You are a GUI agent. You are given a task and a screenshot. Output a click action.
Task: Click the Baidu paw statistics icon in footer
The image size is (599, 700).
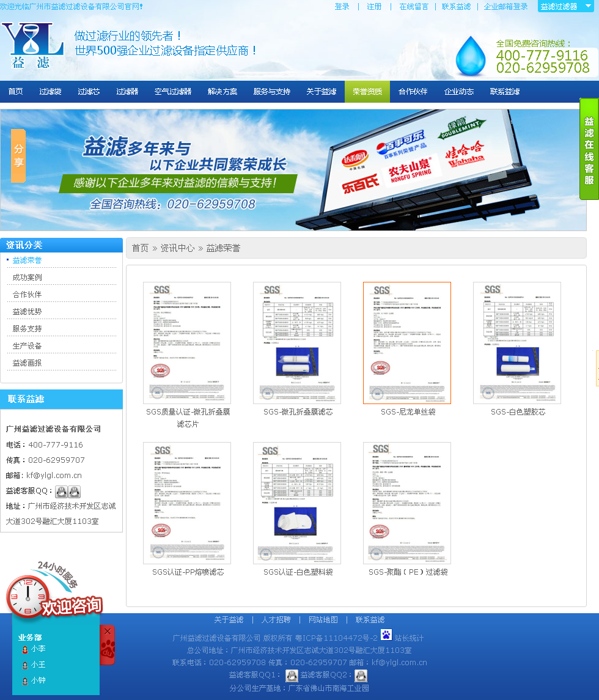(x=386, y=635)
